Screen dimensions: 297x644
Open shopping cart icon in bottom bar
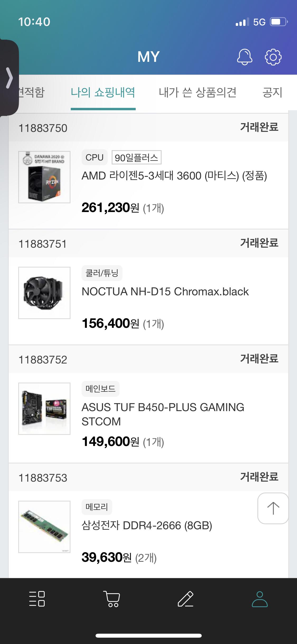tap(111, 599)
